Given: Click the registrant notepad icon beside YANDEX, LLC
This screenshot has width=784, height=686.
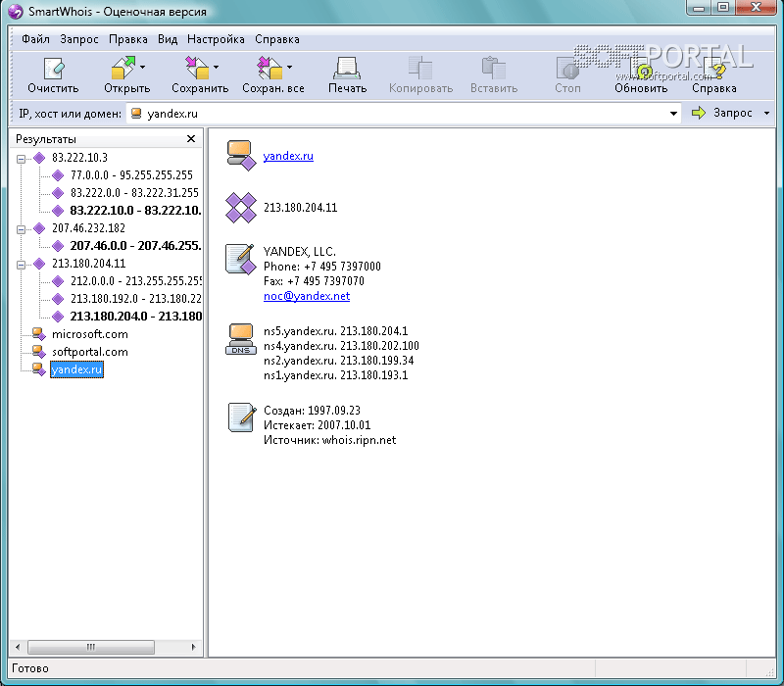Looking at the screenshot, I should 240,259.
